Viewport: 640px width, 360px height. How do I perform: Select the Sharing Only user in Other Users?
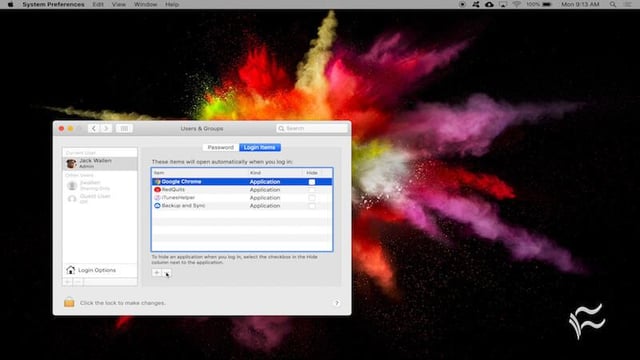[100, 186]
